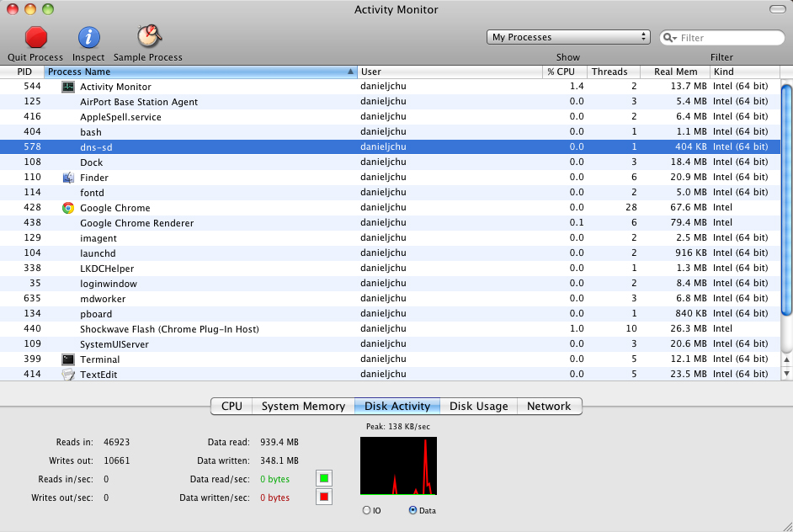The width and height of the screenshot is (793, 532).
Task: Click PID 544 cell
Action: tap(32, 86)
